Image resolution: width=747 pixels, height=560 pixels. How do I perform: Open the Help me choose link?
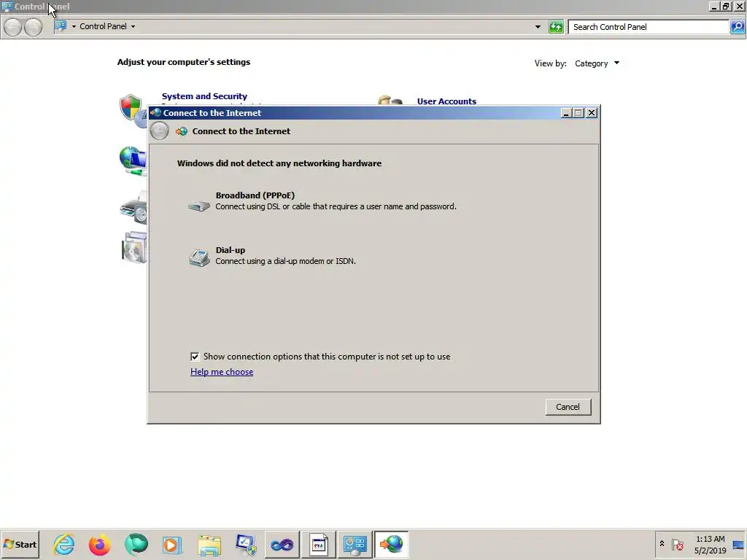tap(222, 372)
